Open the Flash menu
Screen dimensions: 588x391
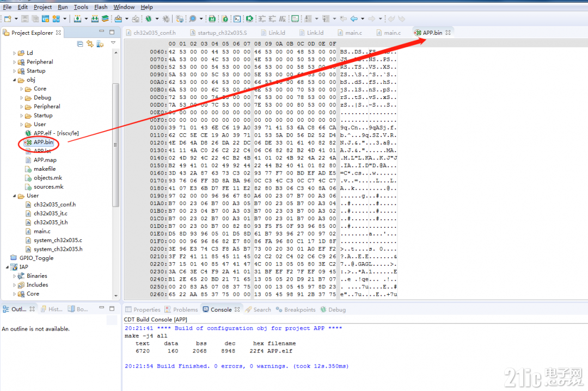pos(101,7)
